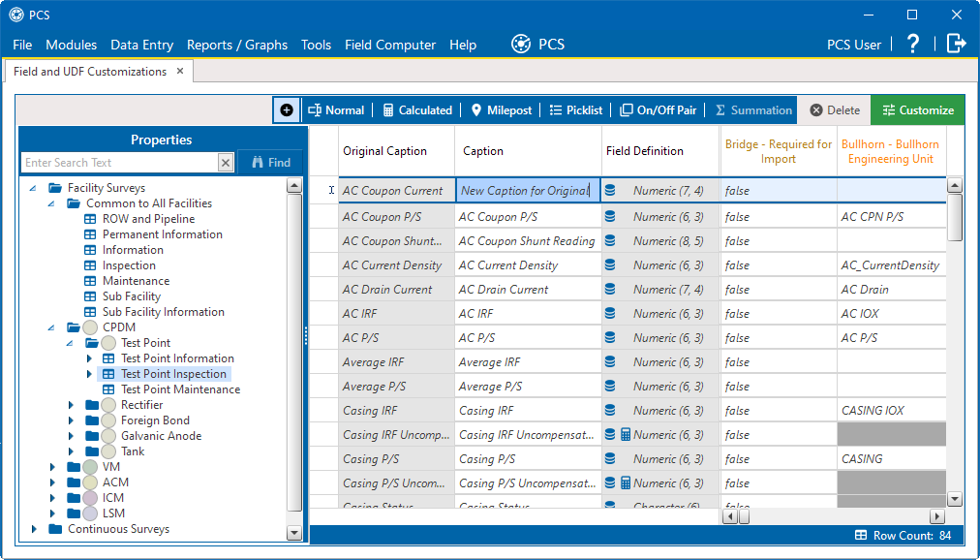The image size is (980, 560).
Task: Click the Row Count table icon
Action: pos(861,536)
